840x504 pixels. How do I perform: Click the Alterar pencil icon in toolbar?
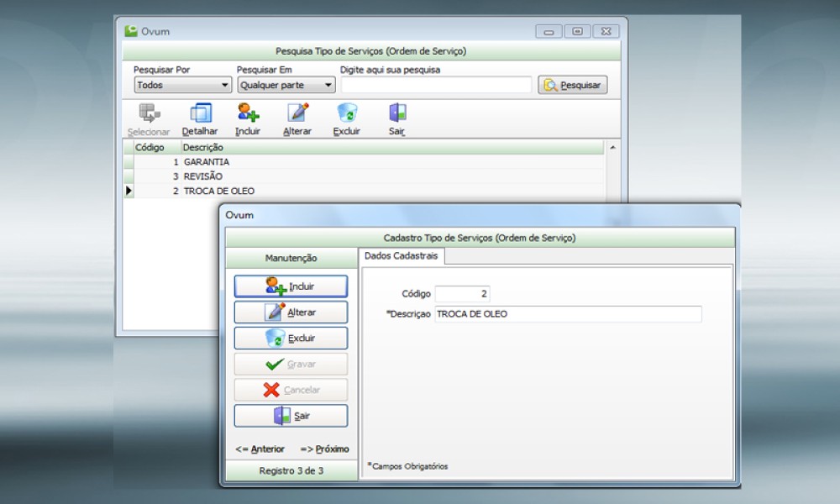(297, 113)
